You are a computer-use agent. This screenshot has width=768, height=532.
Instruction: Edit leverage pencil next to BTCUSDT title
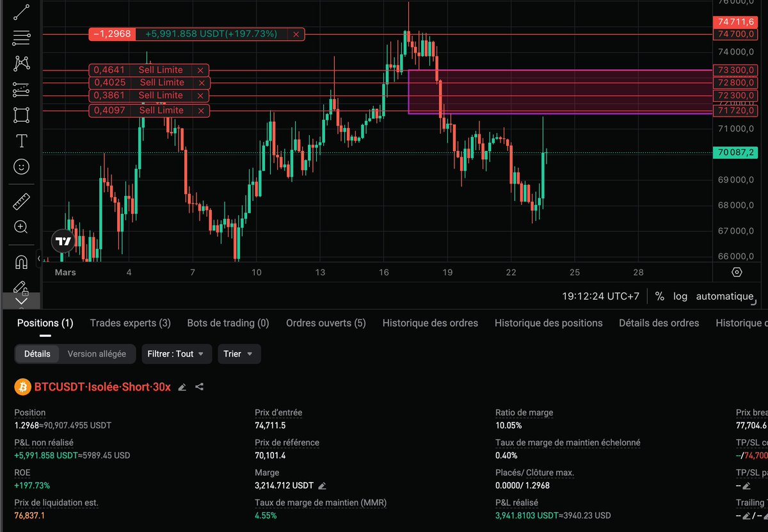coord(182,387)
